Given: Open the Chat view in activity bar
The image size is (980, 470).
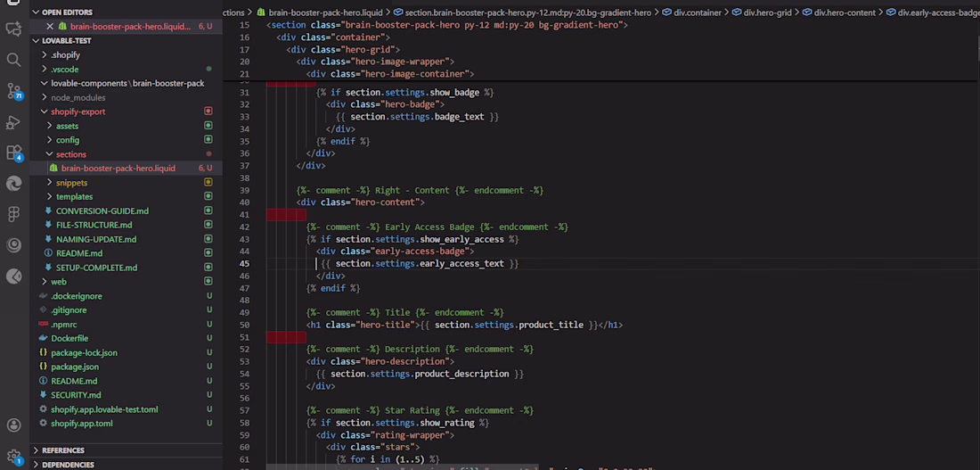Looking at the screenshot, I should coord(13,29).
